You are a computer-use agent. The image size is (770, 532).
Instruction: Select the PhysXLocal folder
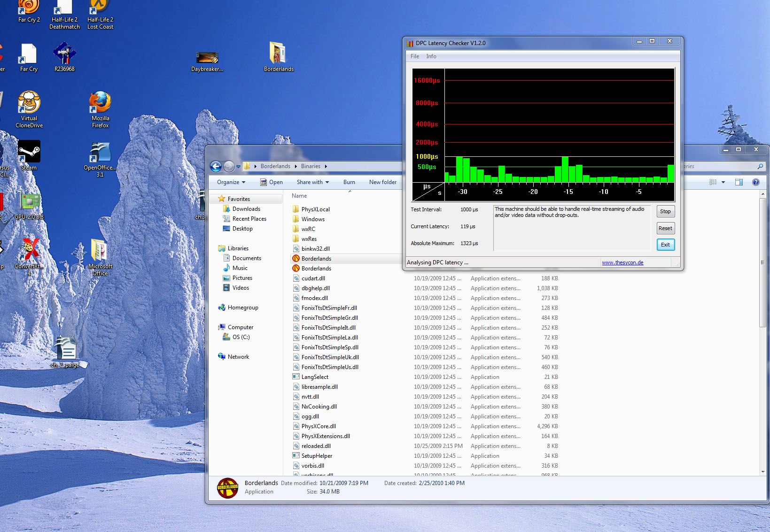315,209
